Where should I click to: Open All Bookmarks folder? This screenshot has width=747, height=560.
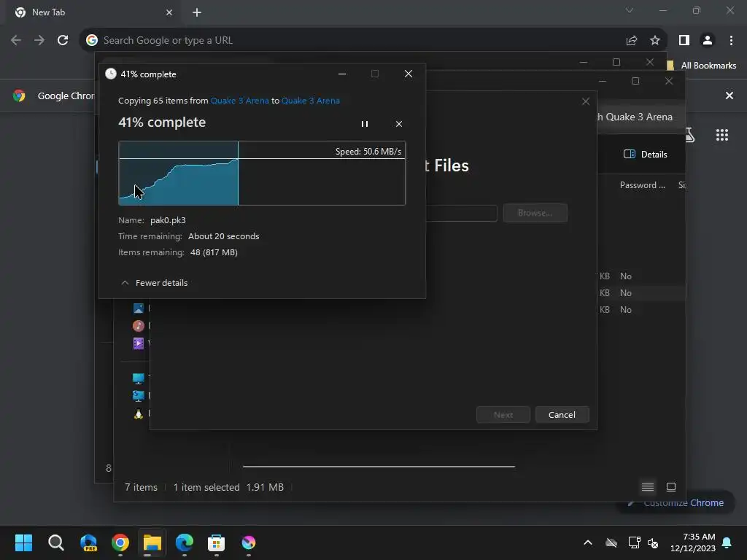701,66
